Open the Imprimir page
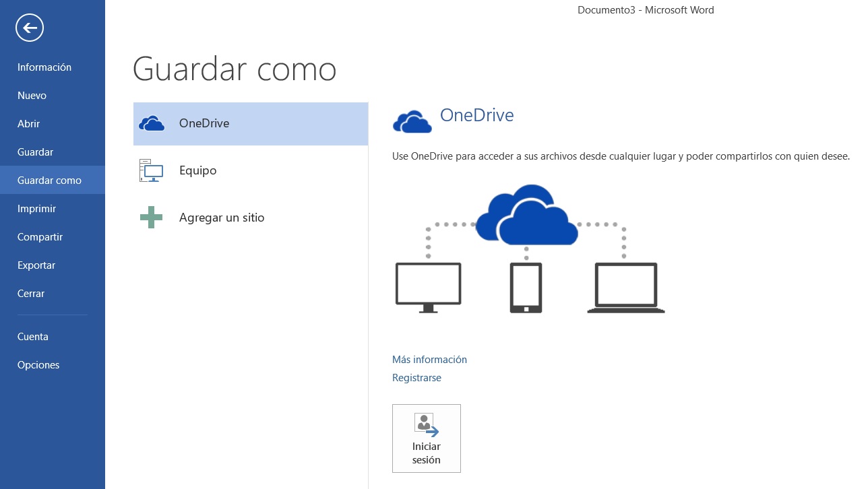The height and width of the screenshot is (489, 868). [x=53, y=209]
